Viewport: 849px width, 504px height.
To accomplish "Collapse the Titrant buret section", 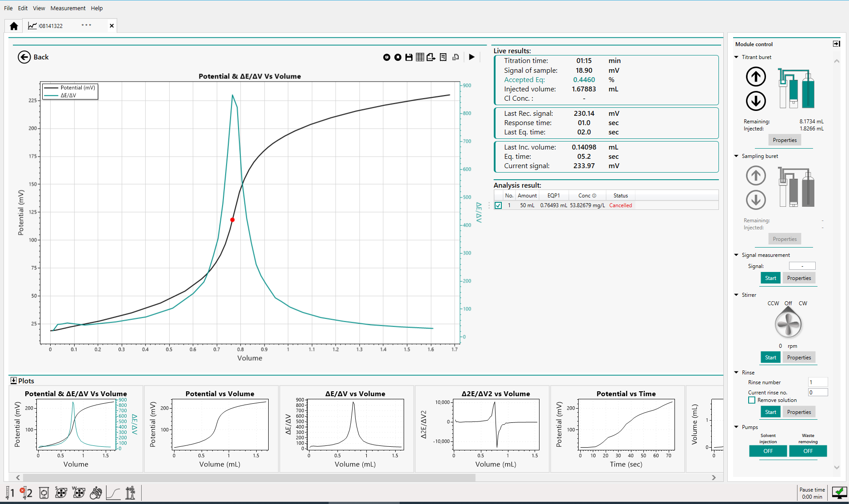I will point(736,57).
